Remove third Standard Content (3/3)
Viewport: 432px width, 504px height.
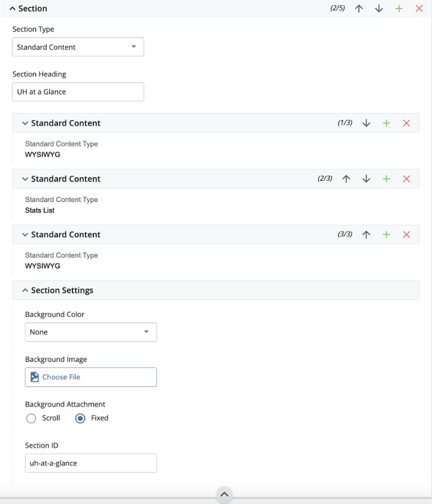(x=406, y=234)
